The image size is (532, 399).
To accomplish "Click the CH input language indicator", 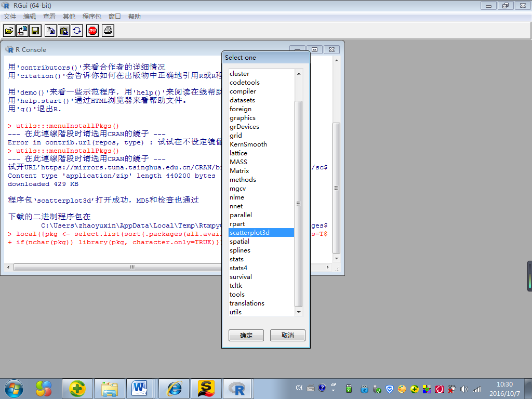I will coord(299,388).
